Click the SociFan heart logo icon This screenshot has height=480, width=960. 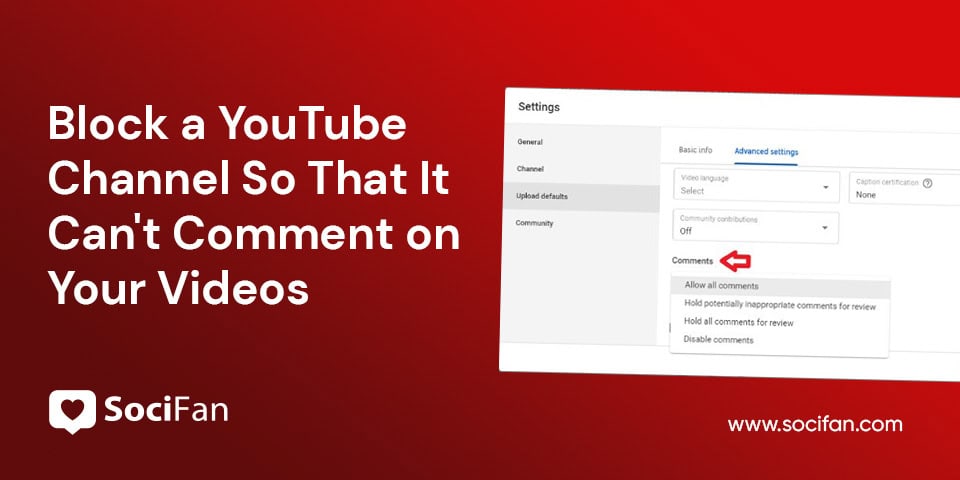click(x=72, y=411)
